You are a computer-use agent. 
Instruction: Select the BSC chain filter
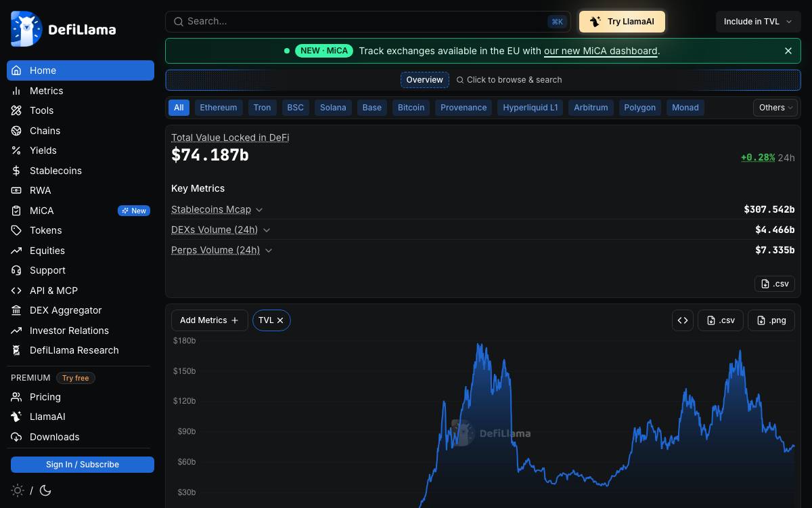click(x=296, y=108)
